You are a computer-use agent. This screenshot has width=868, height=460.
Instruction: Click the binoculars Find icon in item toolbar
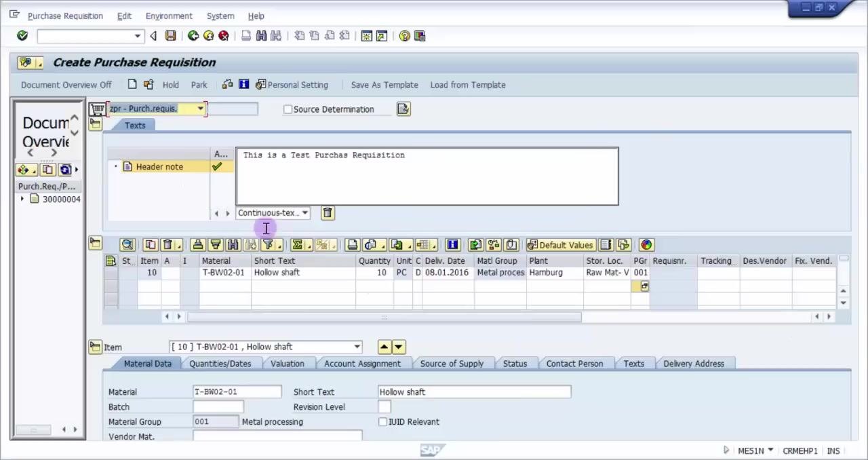point(233,245)
